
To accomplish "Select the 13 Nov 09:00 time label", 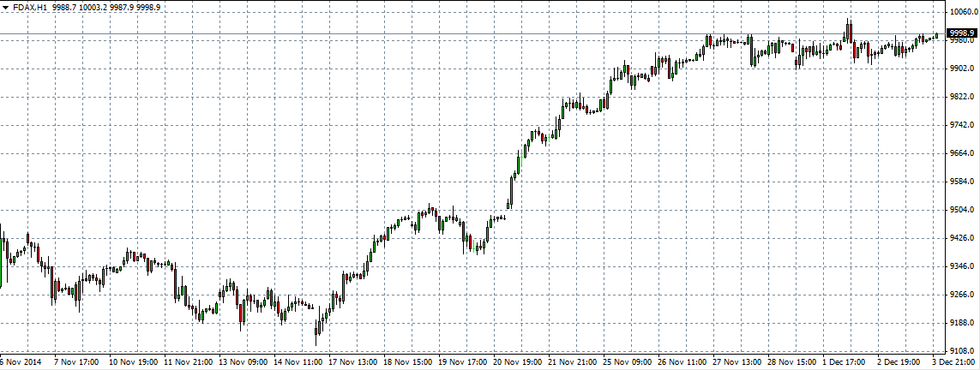I will tap(243, 362).
